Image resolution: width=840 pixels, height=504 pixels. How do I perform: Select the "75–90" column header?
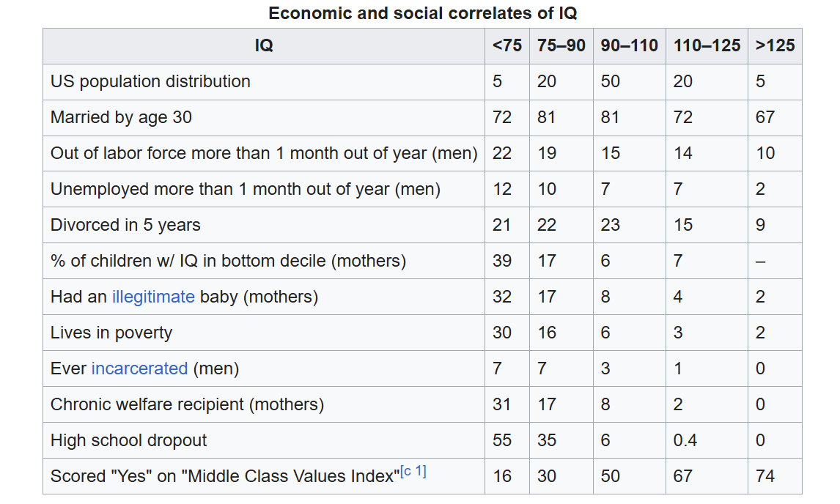[561, 45]
